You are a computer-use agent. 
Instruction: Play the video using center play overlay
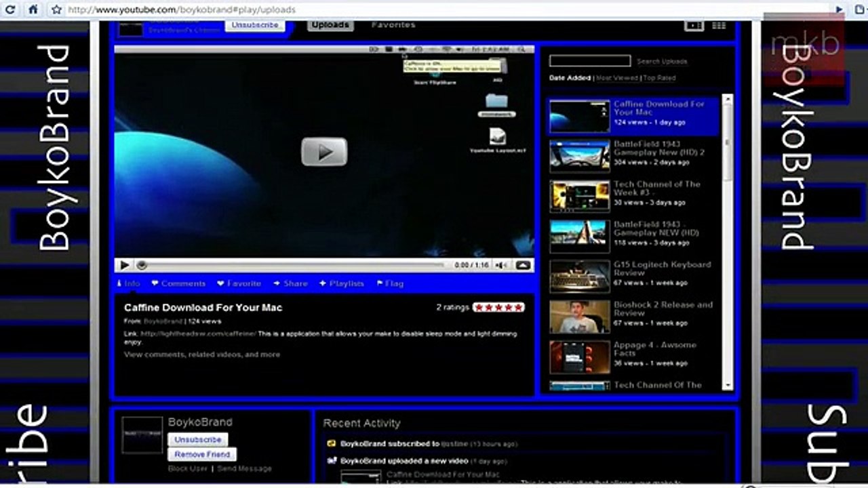pyautogui.click(x=324, y=152)
